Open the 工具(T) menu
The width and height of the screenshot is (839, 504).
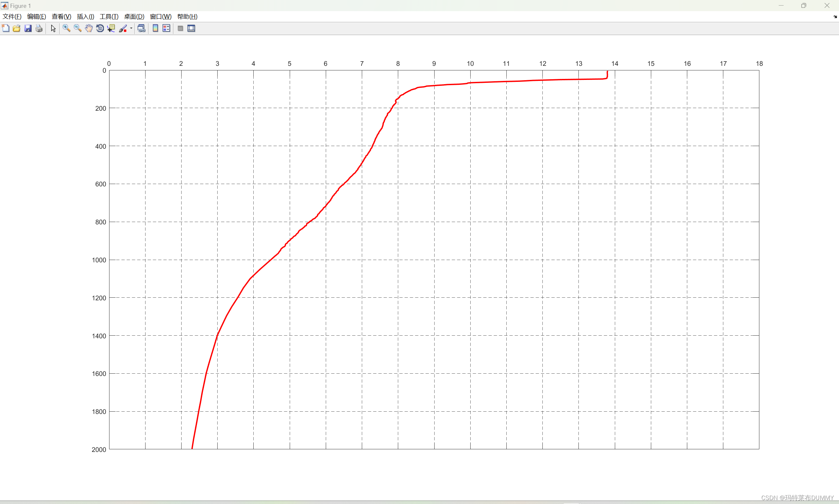(109, 17)
